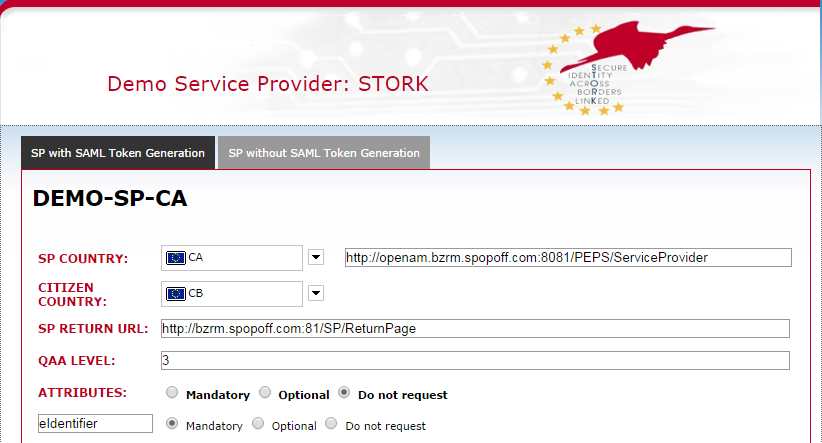The width and height of the screenshot is (822, 443).
Task: Click the eIdentifier attribute name field
Action: pos(95,424)
